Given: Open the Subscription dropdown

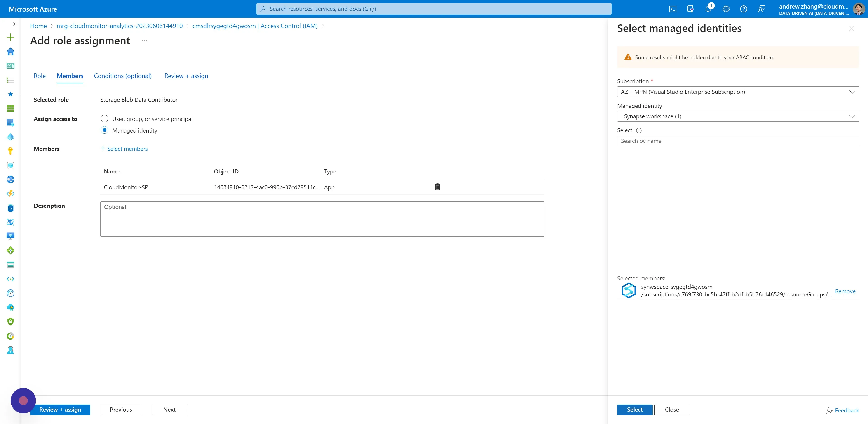Looking at the screenshot, I should tap(738, 92).
